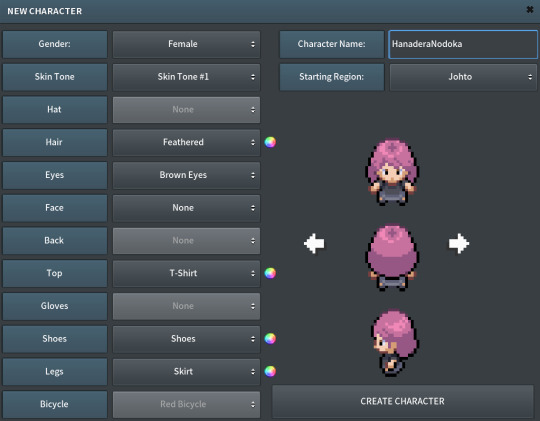Screen dimensions: 540x421
Task: Open the Legs dropdown showing Skirt
Action: [186, 371]
